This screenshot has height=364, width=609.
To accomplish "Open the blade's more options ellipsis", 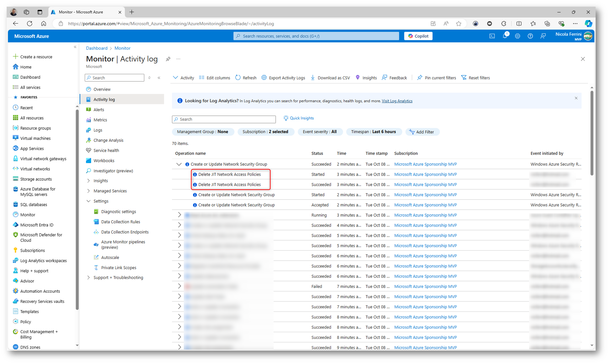I will 178,59.
